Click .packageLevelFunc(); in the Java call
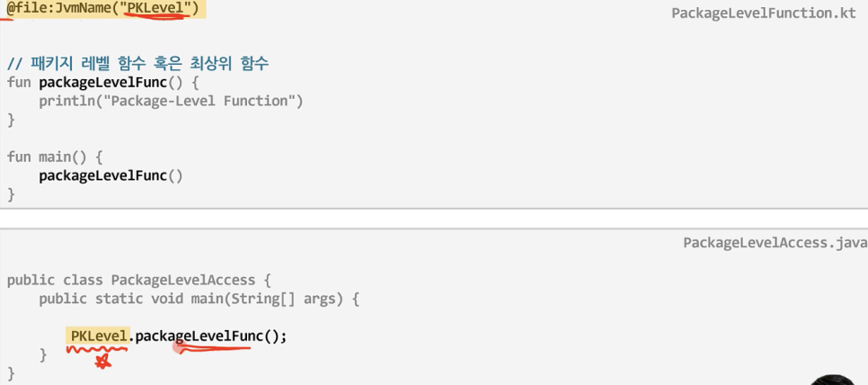The width and height of the screenshot is (868, 385). tap(208, 336)
